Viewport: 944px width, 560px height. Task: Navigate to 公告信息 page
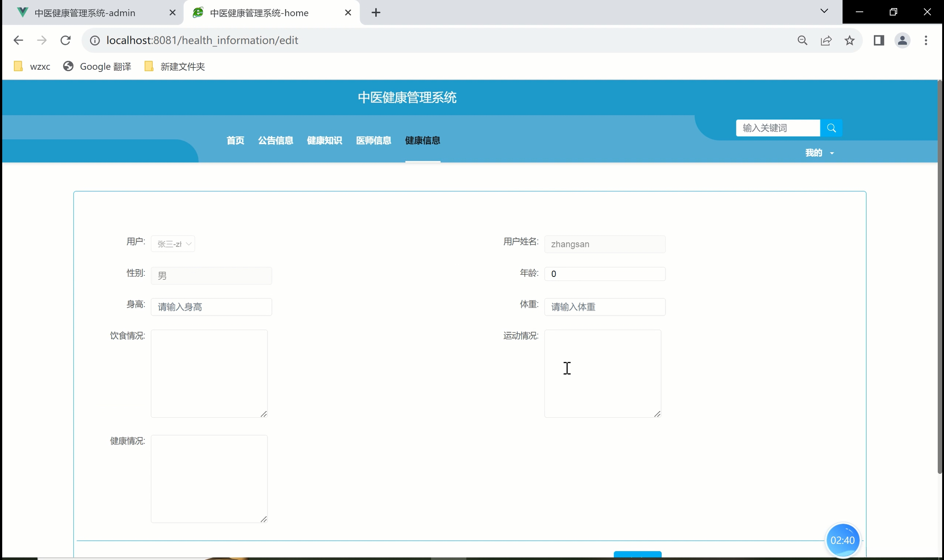[275, 140]
